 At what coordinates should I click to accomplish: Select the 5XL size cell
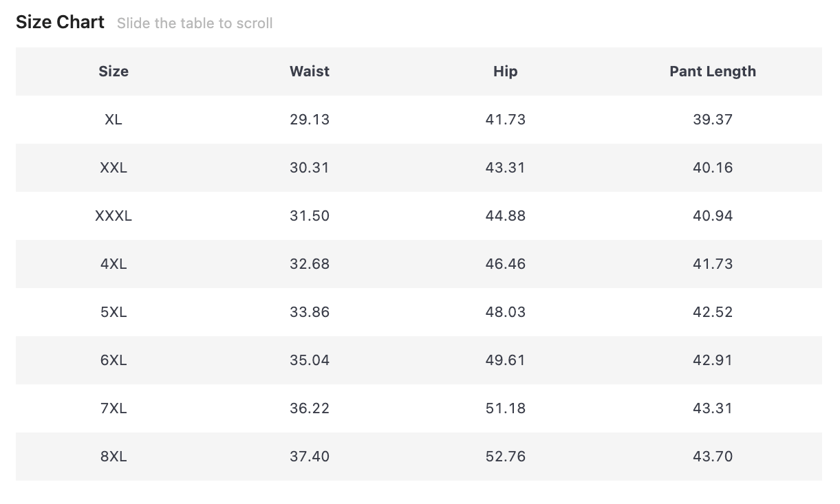point(114,312)
